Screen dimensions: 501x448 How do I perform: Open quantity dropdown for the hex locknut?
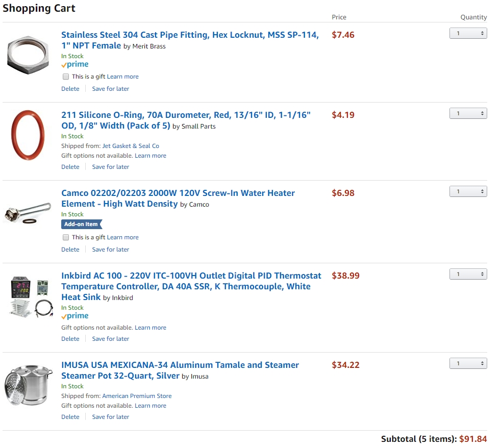468,33
